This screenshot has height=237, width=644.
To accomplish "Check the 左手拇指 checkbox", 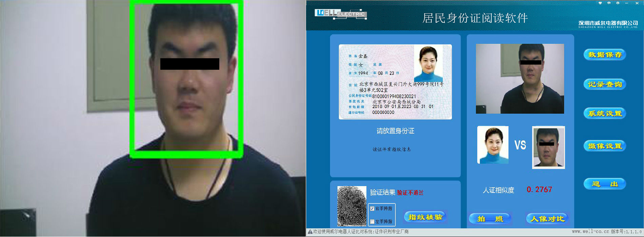I will coord(372,221).
